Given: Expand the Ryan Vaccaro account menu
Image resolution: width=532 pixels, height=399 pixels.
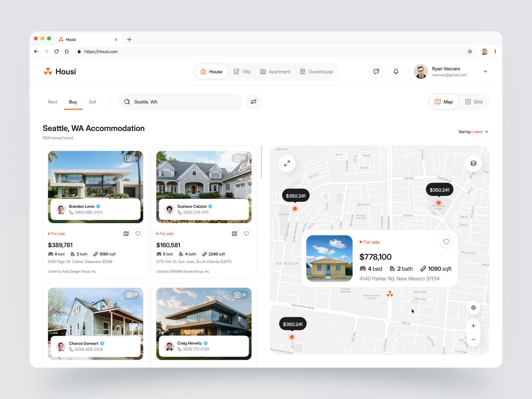Looking at the screenshot, I should click(485, 71).
